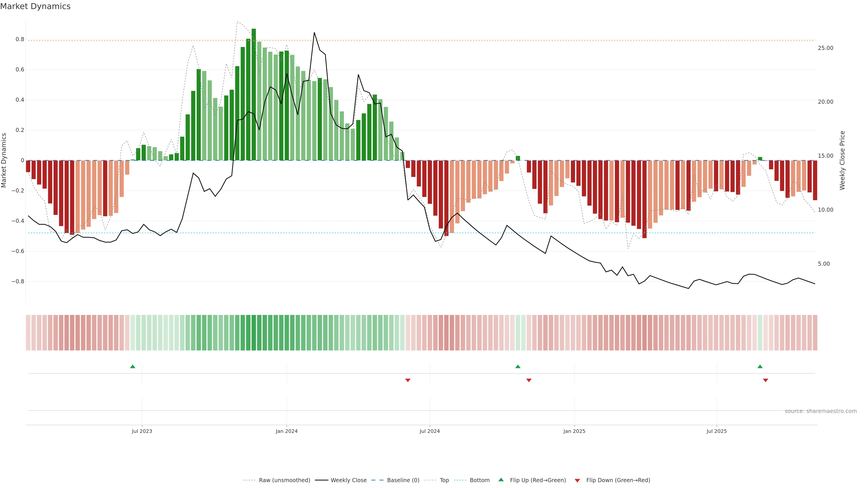This screenshot has width=868, height=488.
Task: Click the last green Flip Up triangle marker
Action: [x=760, y=366]
